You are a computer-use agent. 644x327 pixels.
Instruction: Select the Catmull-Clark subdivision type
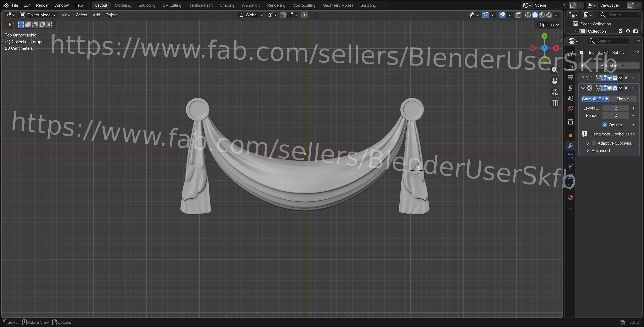(x=595, y=99)
